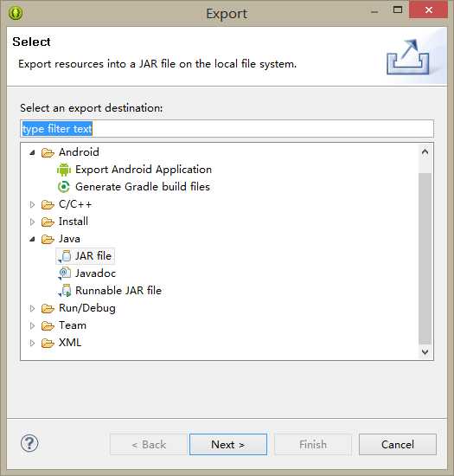Screen dimensions: 454x476
Task: Select the JAR file jar icon
Action: (x=64, y=256)
